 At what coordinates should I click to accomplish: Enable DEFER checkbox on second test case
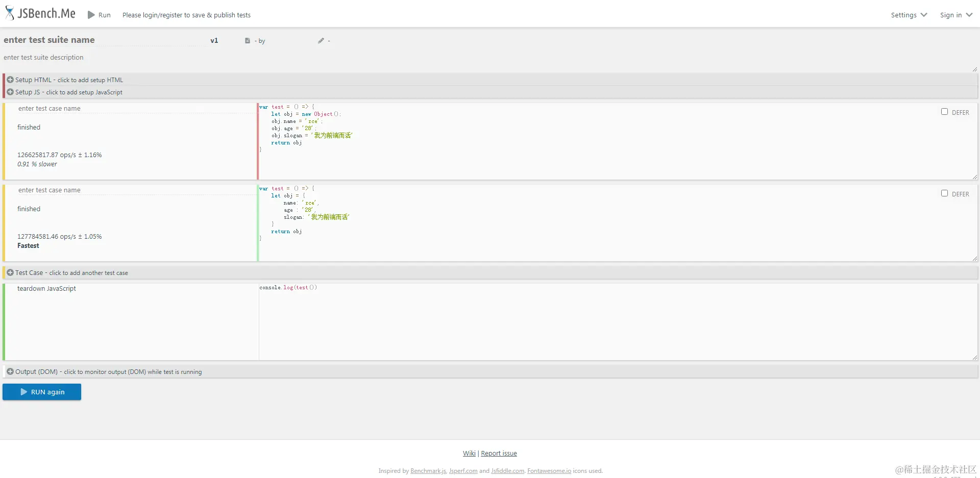click(x=944, y=193)
